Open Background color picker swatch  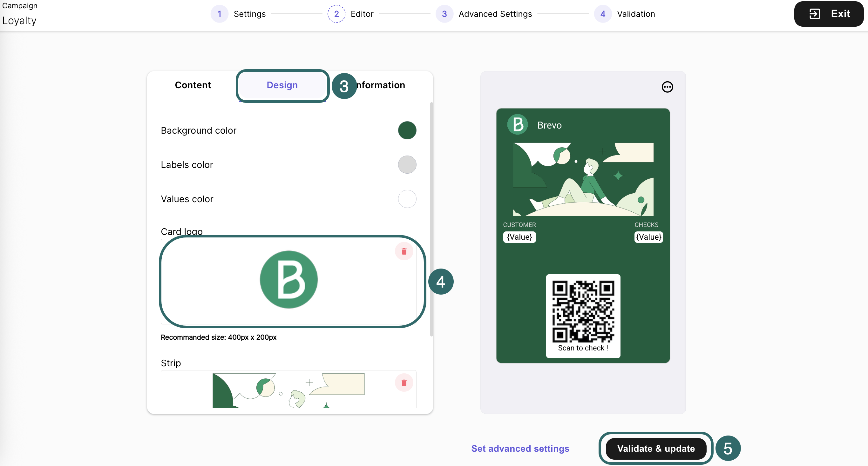[407, 130]
